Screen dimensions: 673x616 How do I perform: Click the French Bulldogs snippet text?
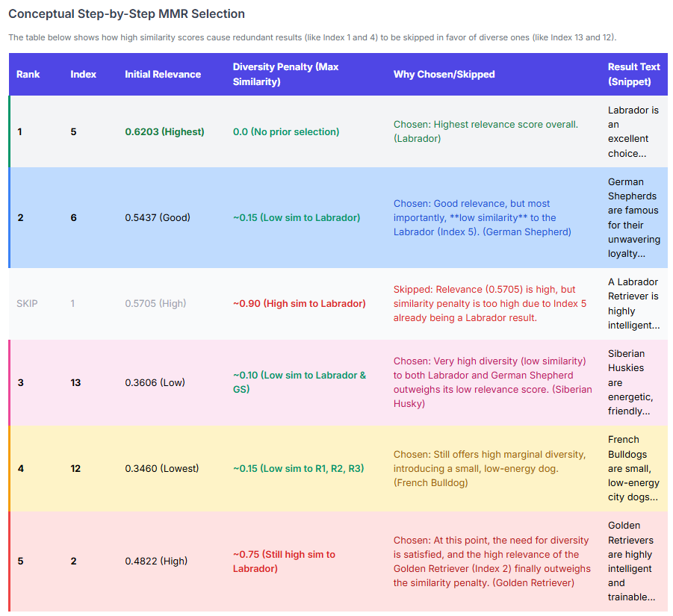pos(633,468)
